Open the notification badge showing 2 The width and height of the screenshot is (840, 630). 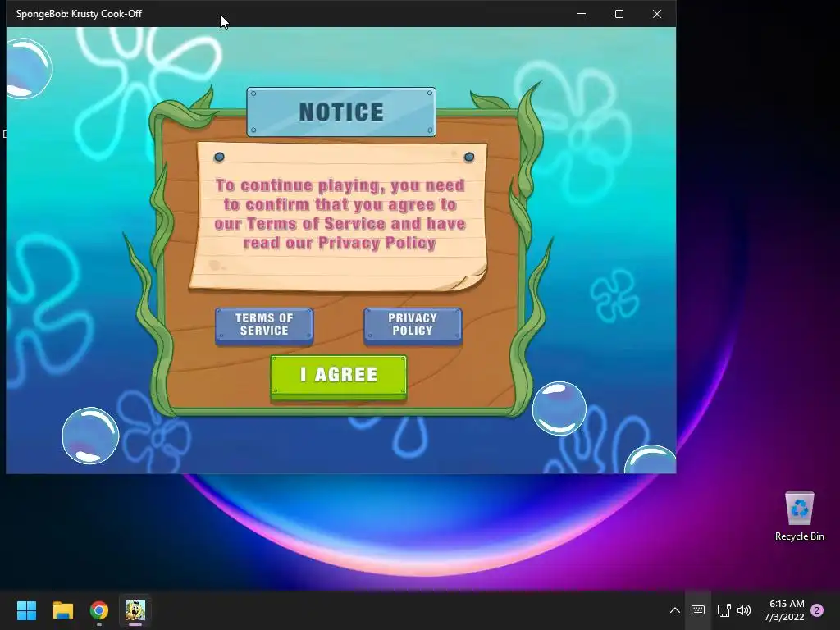click(817, 610)
